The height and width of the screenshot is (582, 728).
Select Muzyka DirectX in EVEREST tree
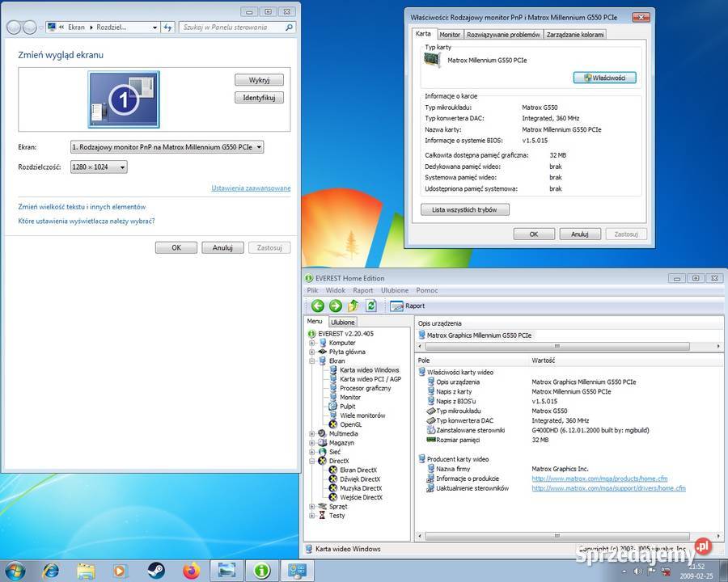361,488
